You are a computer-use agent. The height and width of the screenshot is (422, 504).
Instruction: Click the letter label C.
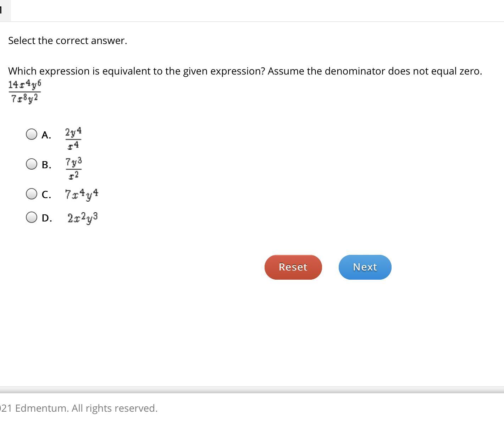tap(46, 195)
